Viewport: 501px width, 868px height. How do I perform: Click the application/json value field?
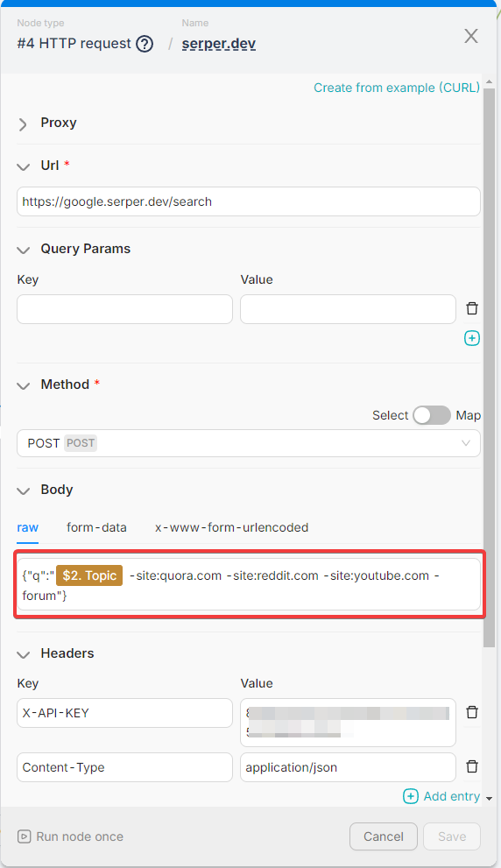point(349,767)
